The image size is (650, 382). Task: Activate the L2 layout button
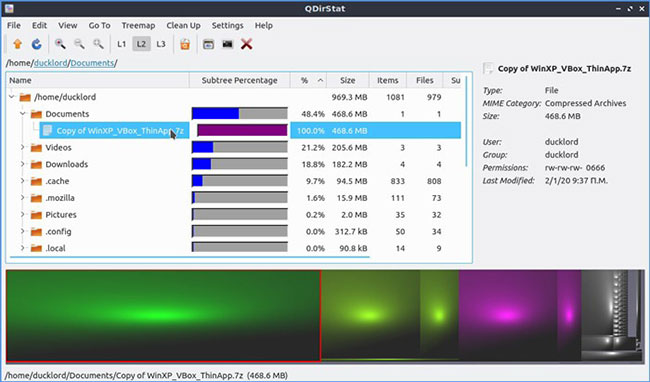click(141, 44)
